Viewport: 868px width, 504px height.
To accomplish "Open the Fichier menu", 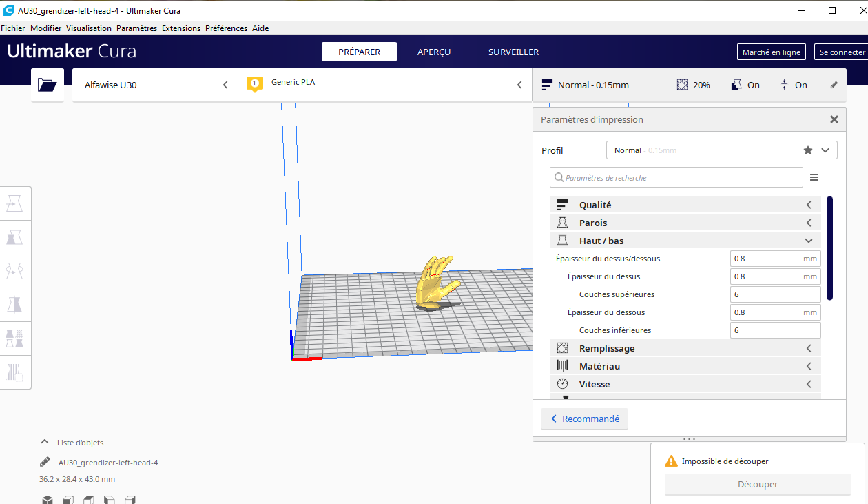I will click(x=13, y=28).
